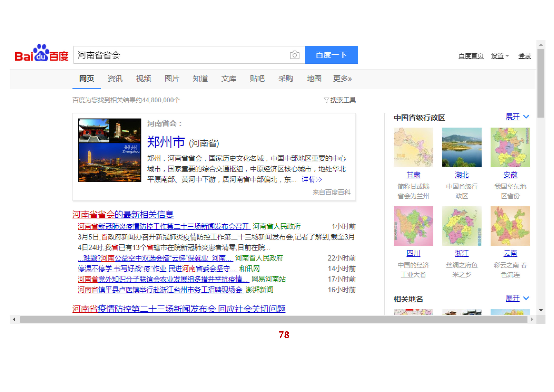Click the search tools filter icon
This screenshot has width=554, height=392.
pyautogui.click(x=326, y=100)
